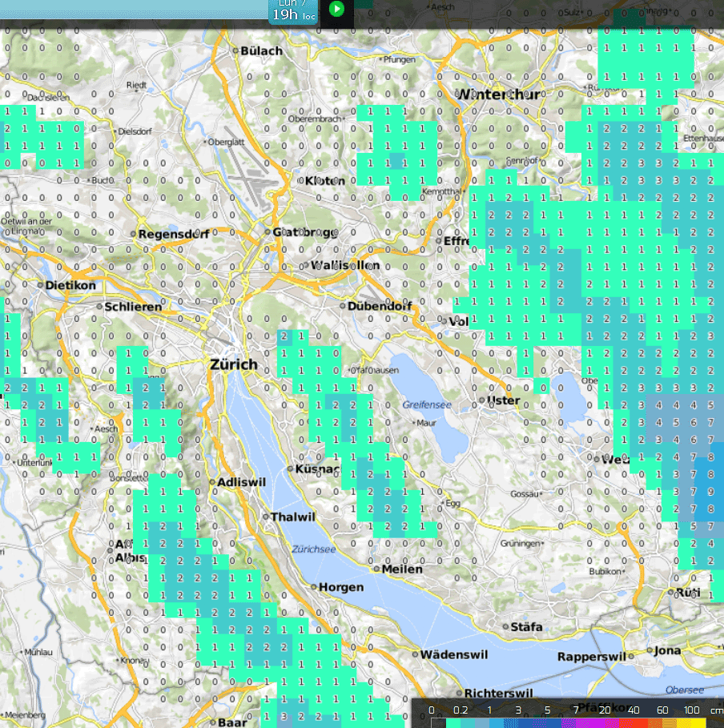Click the red 40 cm legend swatch
Screen dimensions: 724x728
(x=633, y=723)
